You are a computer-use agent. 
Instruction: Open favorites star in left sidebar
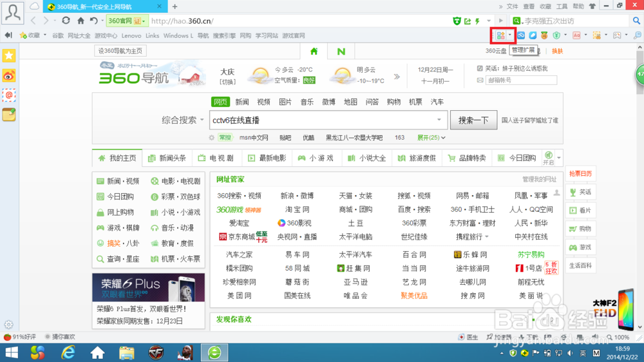(9, 55)
